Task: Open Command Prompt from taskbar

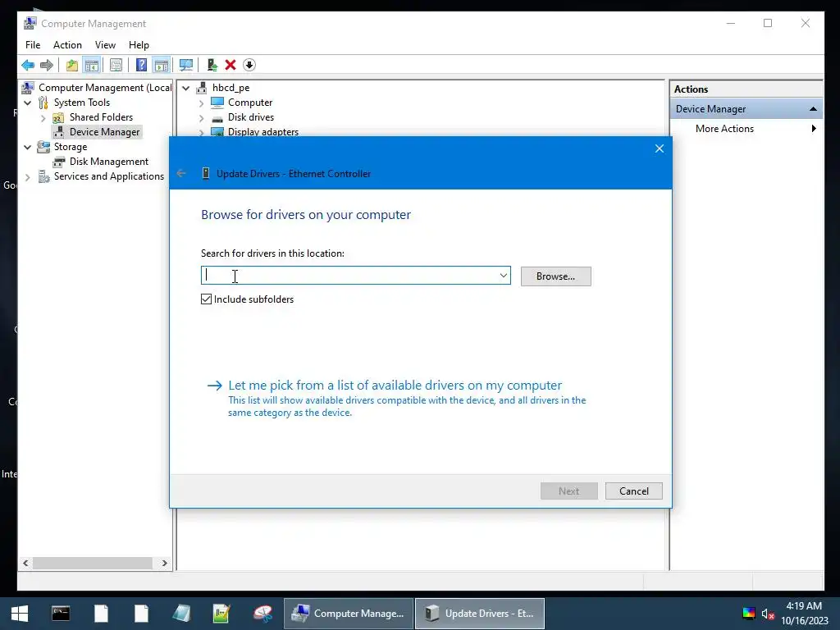Action: [x=61, y=614]
